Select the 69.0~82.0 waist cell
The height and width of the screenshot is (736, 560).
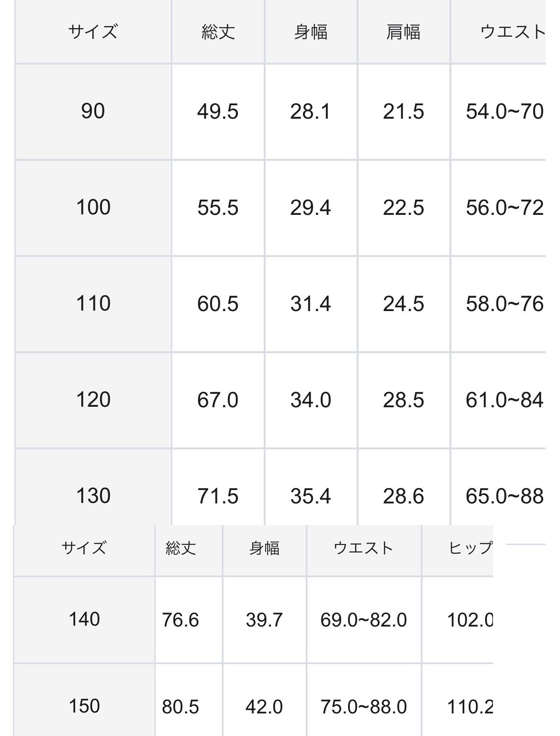pos(364,620)
